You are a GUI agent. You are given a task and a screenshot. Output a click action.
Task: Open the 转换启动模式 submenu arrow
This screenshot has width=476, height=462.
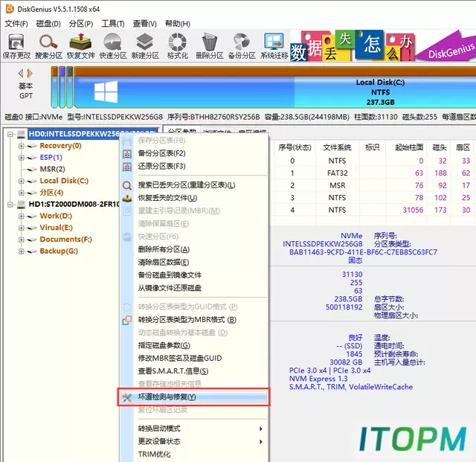[261, 429]
